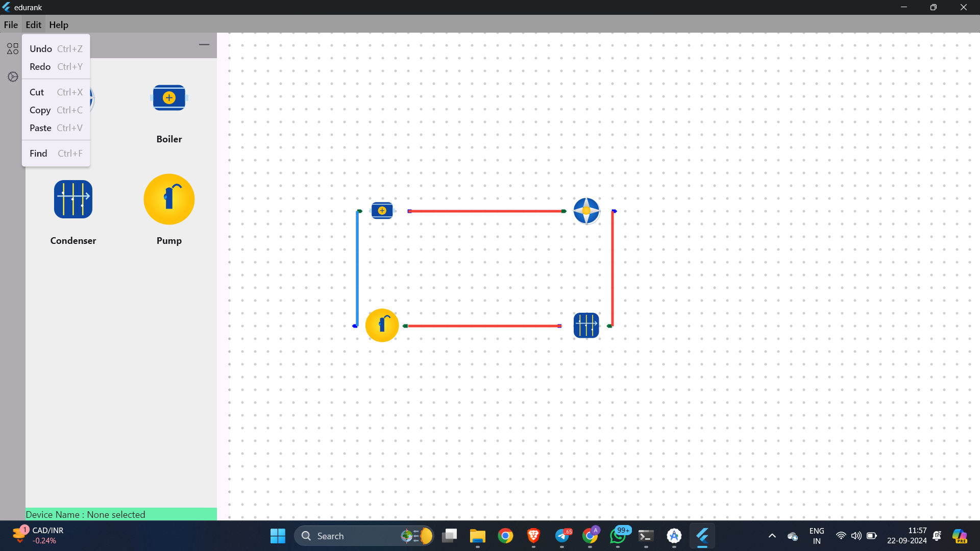Open the components panel sidebar icon
Screen dimensions: 980x551
(x=13, y=48)
